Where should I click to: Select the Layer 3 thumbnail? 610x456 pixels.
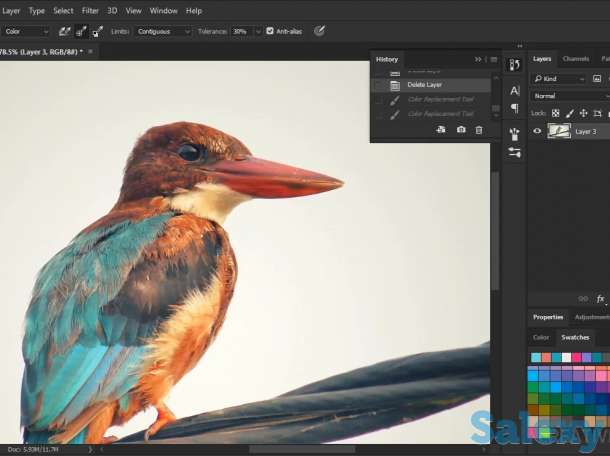coord(559,131)
